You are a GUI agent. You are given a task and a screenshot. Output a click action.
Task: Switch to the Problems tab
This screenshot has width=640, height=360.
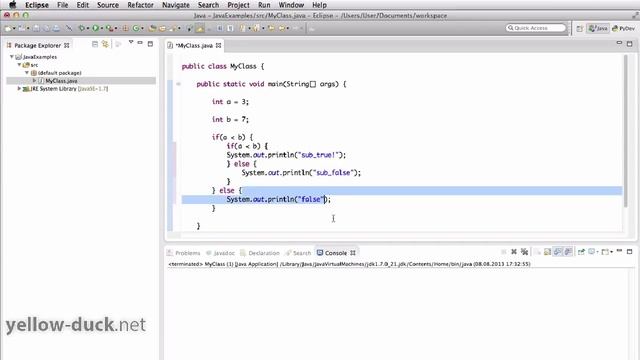click(184, 253)
